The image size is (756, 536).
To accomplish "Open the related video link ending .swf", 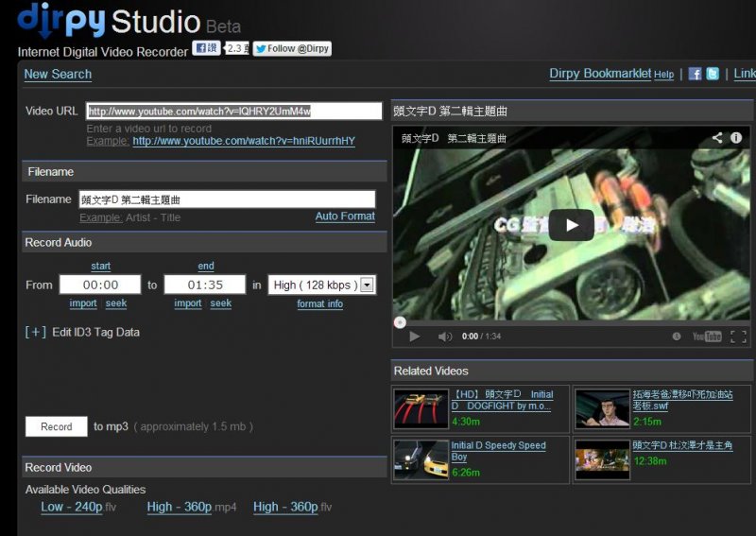I will (x=682, y=400).
